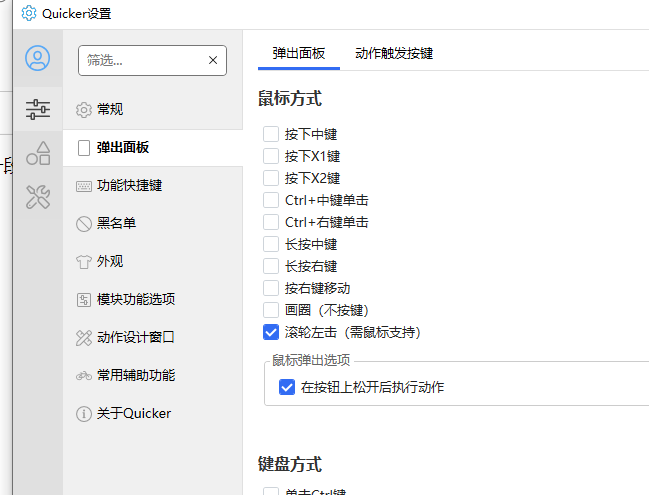Click the blocked circle icon beside 黑名单
Screen dimensions: 649x495
point(84,224)
